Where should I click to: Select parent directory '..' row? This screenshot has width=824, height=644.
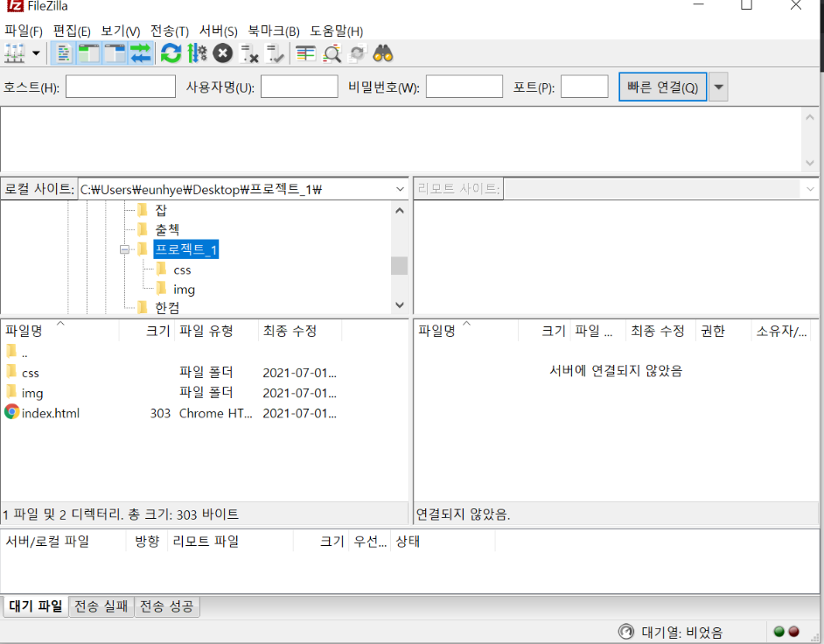171,353
